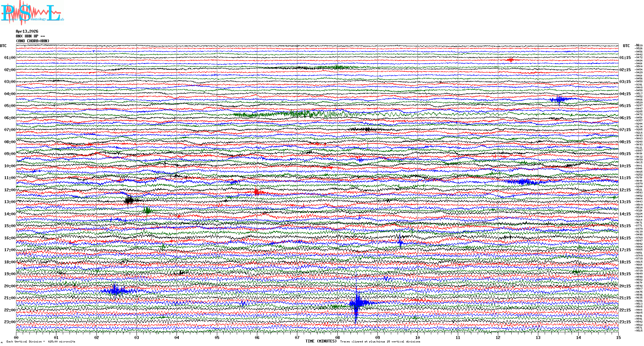
Task: Click the PSL Seismology Lab logo
Action: 32,13
